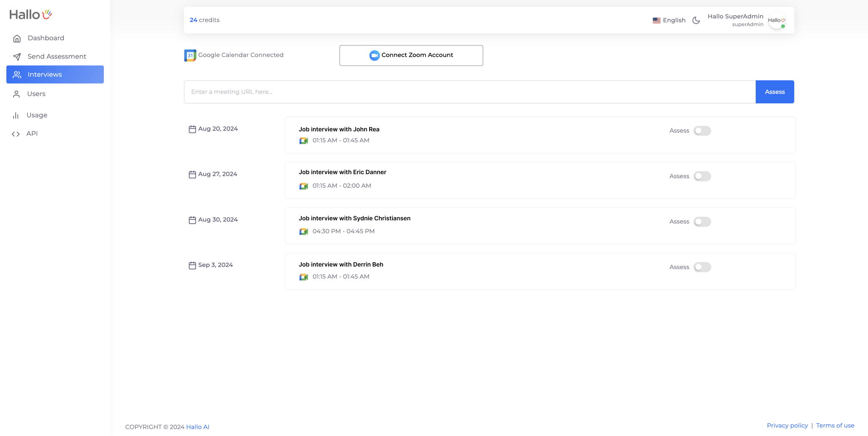Open the English language dropdown
This screenshot has height=436, width=868.
pos(669,20)
